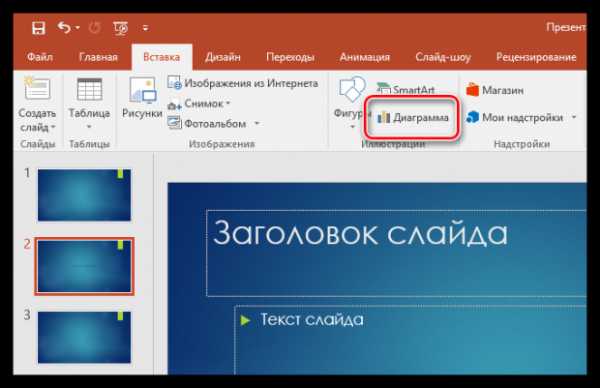The height and width of the screenshot is (388, 600).
Task: Choose Изображения из Интернета
Action: pyautogui.click(x=243, y=83)
